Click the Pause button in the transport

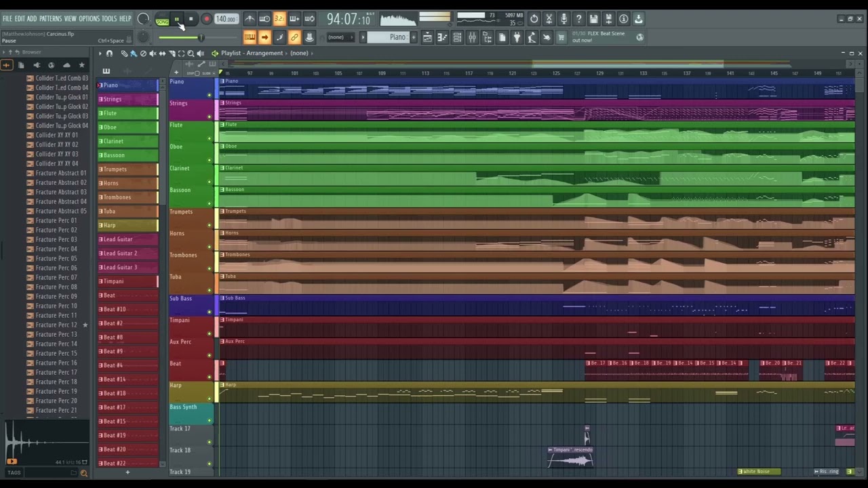(x=176, y=19)
